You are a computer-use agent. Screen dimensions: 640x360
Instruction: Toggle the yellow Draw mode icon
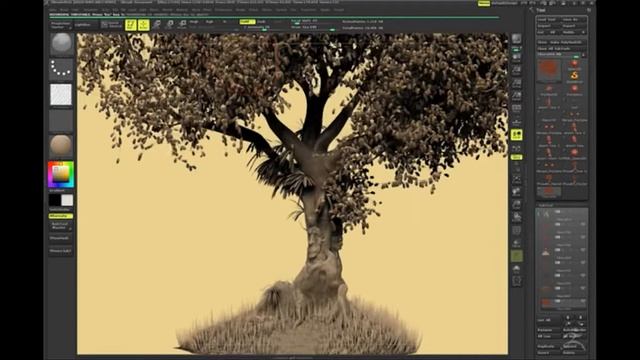click(144, 25)
